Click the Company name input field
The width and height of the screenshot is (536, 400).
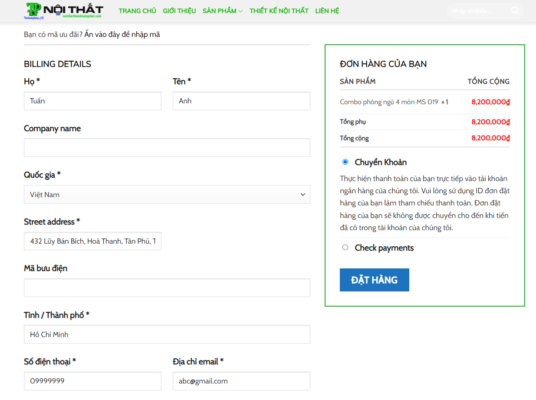point(167,148)
